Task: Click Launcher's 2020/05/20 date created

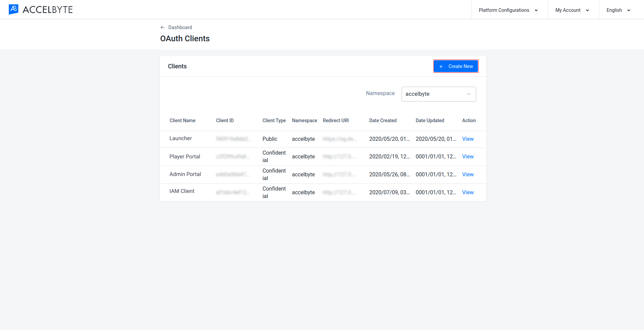Action: click(389, 139)
